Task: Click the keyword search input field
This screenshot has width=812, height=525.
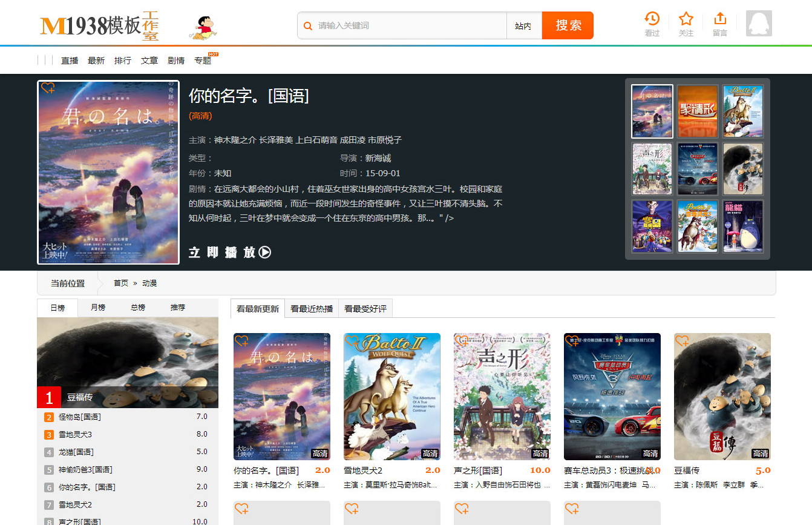Action: (410, 25)
